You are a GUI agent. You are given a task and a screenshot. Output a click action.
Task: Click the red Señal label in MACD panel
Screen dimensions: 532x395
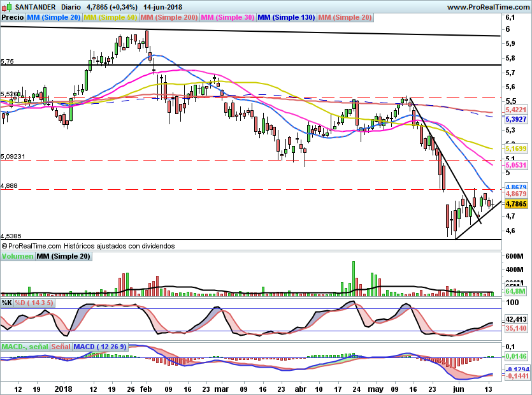pos(61,347)
